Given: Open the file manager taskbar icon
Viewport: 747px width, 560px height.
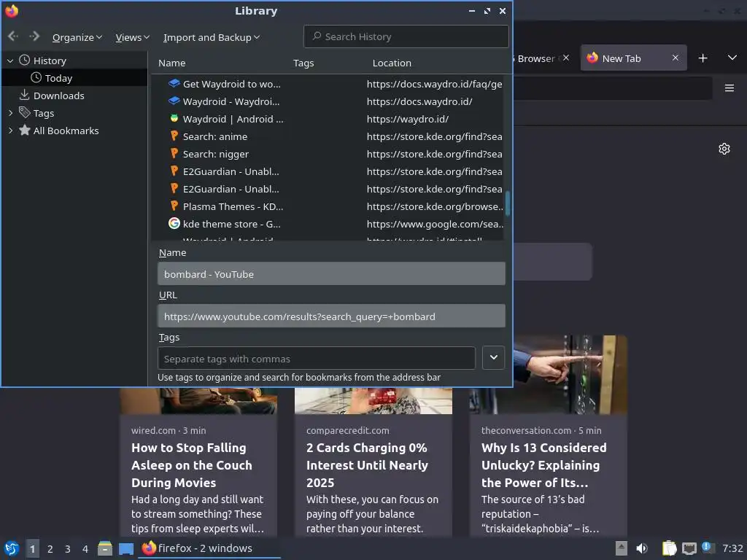Looking at the screenshot, I should click(105, 548).
